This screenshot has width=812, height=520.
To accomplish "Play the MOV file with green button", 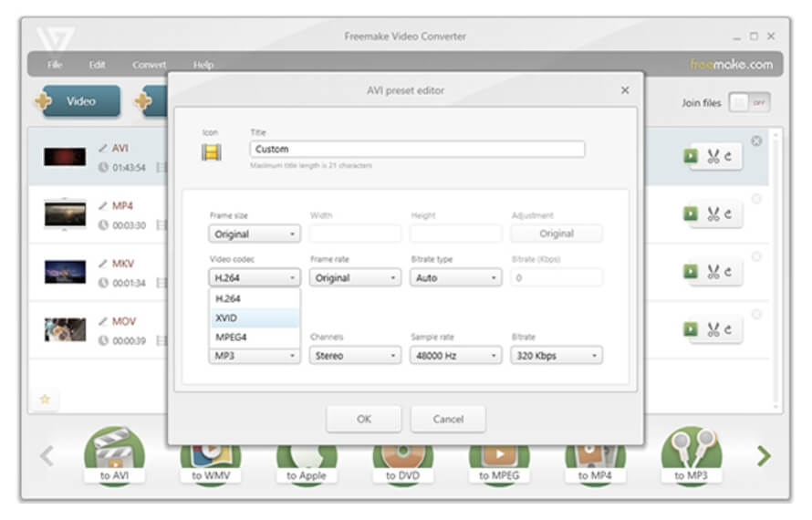I will click(x=691, y=329).
